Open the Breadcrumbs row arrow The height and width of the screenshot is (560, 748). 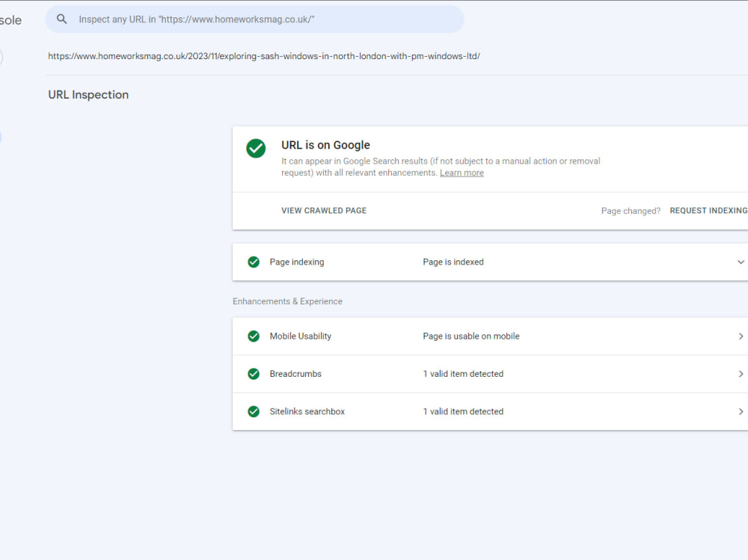point(741,374)
